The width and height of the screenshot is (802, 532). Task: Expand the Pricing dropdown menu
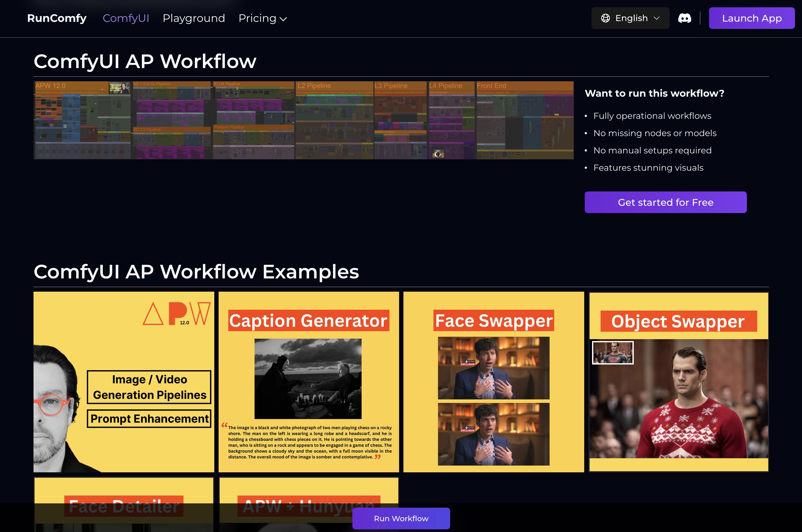tap(262, 18)
